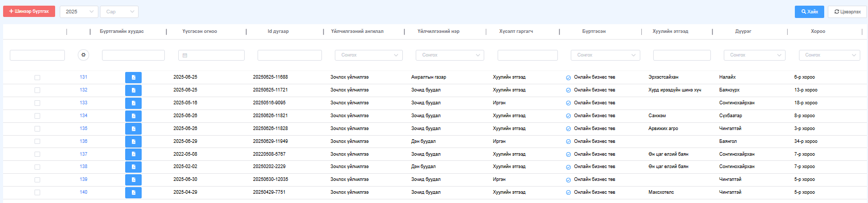Sort by Үүсгэсэн огноо column header
The width and height of the screenshot is (868, 203).
pyautogui.click(x=199, y=31)
